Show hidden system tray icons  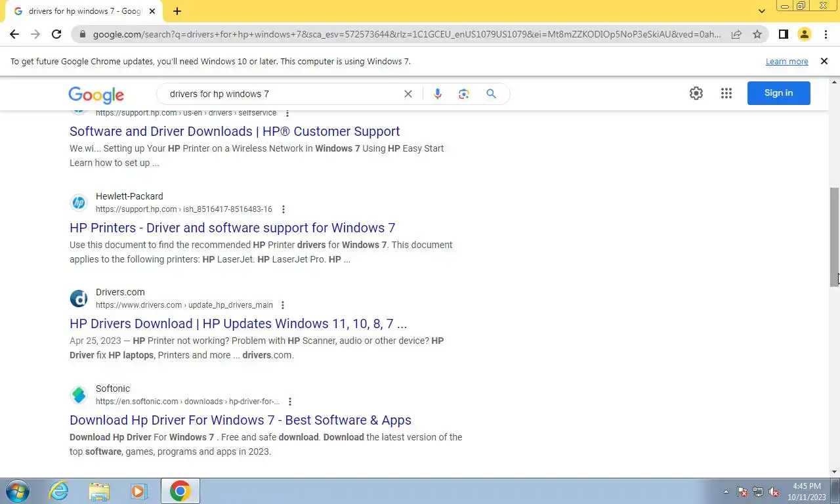click(726, 492)
